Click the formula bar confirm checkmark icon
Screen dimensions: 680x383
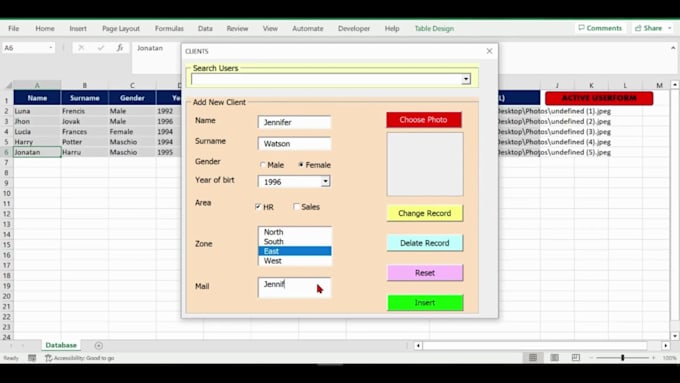pyautogui.click(x=101, y=48)
